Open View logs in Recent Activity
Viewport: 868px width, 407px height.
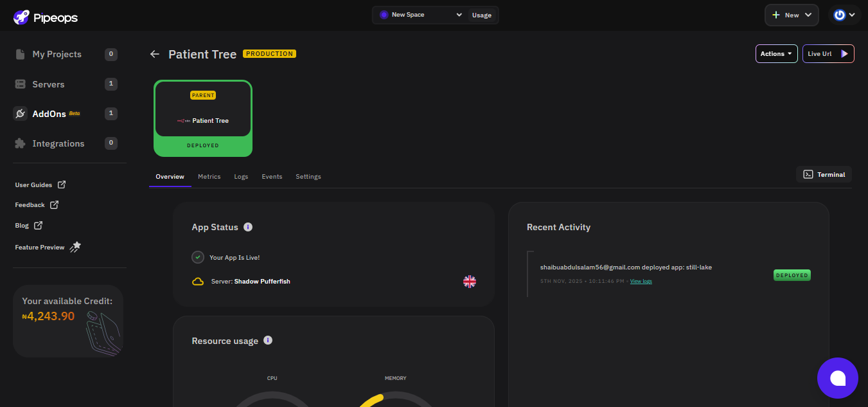[x=641, y=282]
